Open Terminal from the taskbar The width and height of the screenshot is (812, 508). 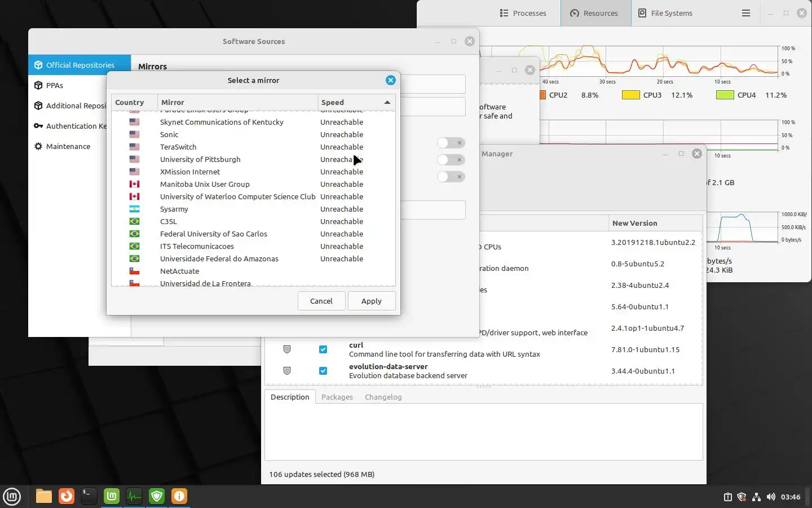pyautogui.click(x=89, y=496)
